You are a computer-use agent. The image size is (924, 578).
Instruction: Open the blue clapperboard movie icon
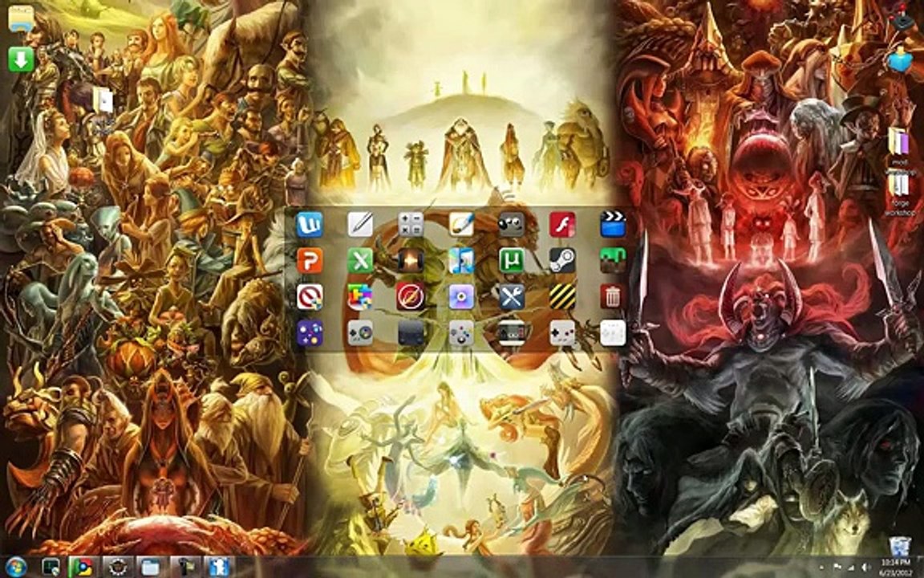point(613,225)
